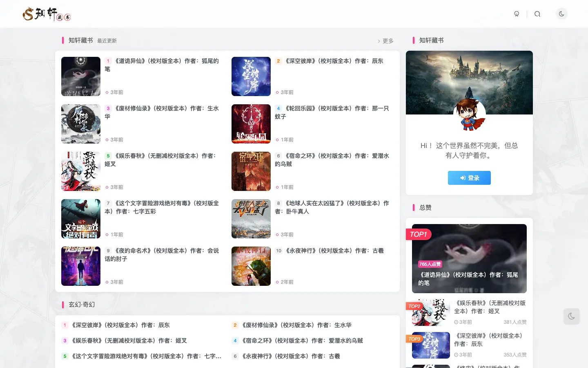The width and height of the screenshot is (588, 368).
Task: Open title 《道诡异仙》 ranked 1 in 最近更新
Action: pyautogui.click(x=162, y=65)
